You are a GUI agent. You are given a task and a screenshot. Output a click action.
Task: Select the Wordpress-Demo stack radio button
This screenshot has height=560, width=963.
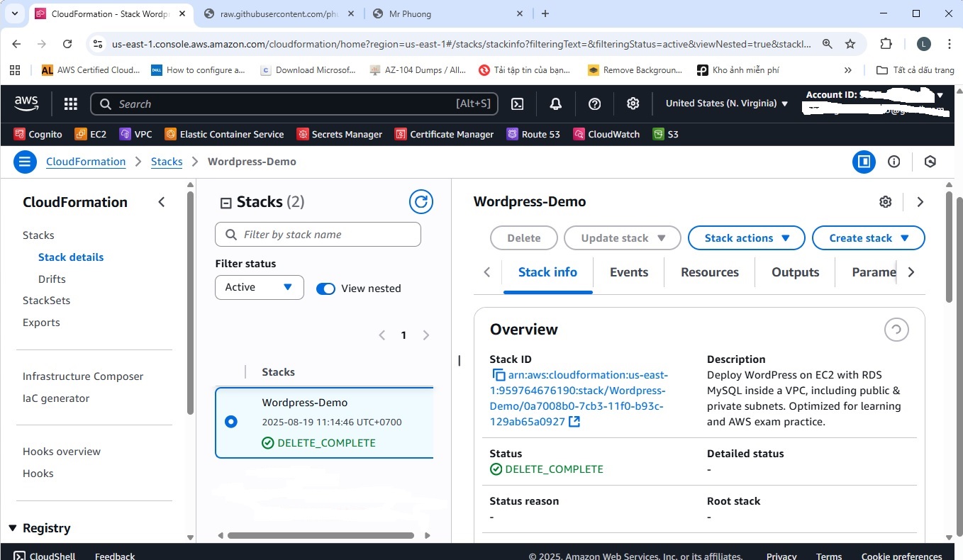coord(230,422)
